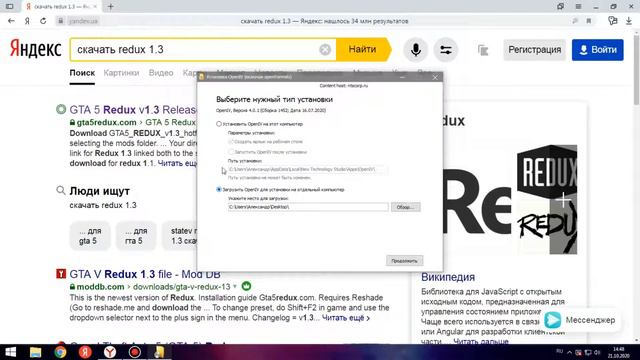
Task: Go back with the browser arrow
Action: [11, 21]
